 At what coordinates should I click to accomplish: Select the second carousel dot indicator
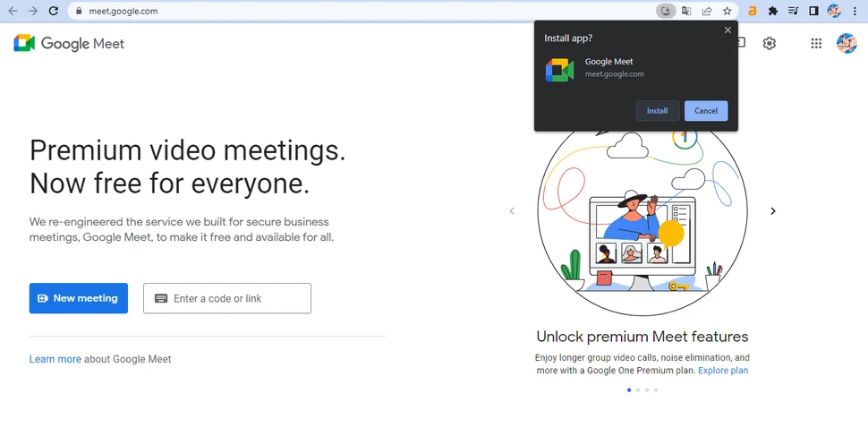click(x=638, y=390)
